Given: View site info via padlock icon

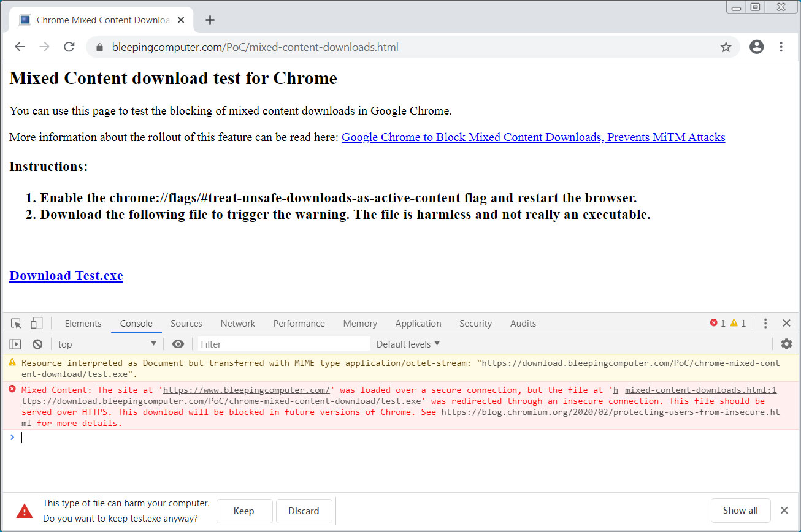Looking at the screenshot, I should pyautogui.click(x=100, y=47).
